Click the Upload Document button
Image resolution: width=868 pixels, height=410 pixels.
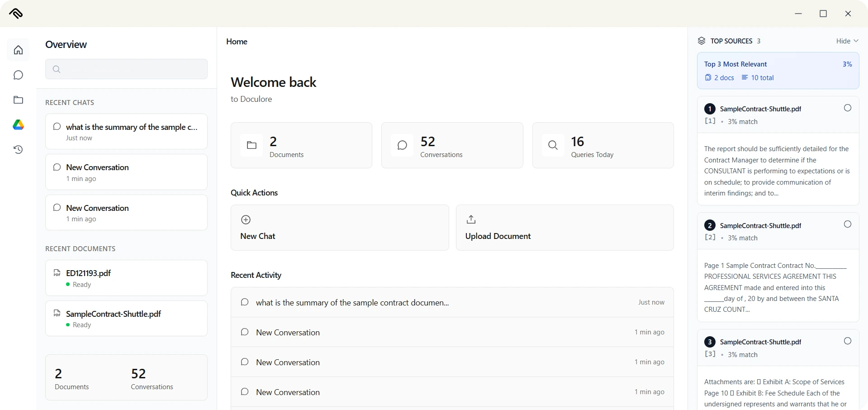564,228
